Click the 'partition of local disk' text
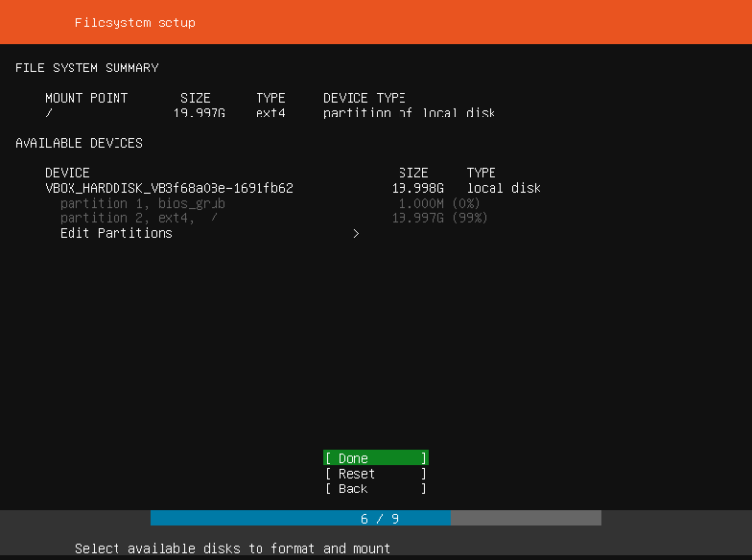This screenshot has width=752, height=560. [408, 113]
